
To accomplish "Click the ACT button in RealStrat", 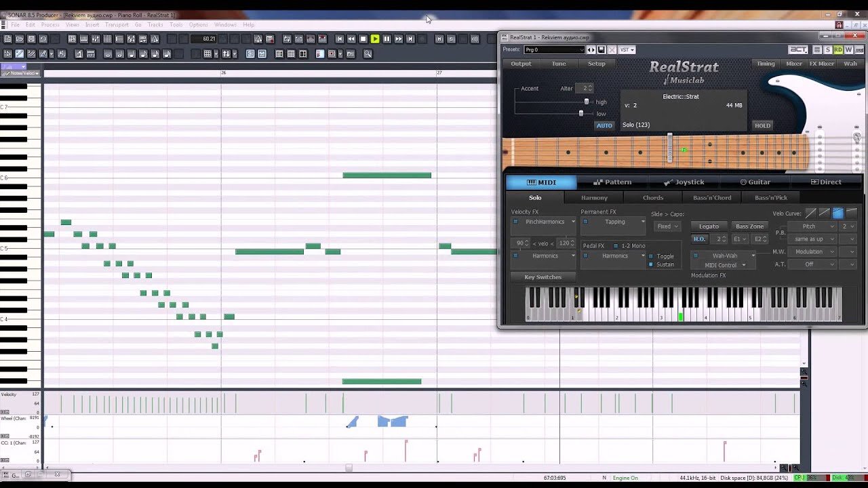I will point(797,49).
